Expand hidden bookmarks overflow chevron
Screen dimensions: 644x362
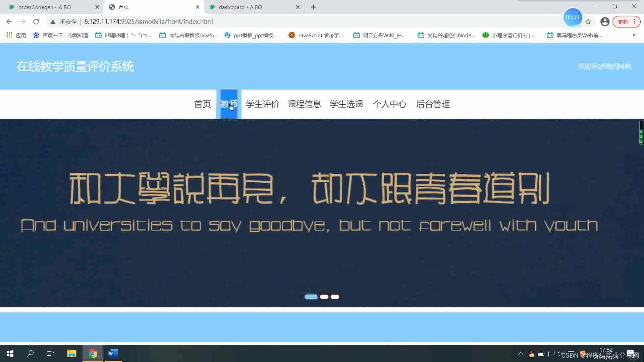pos(634,35)
